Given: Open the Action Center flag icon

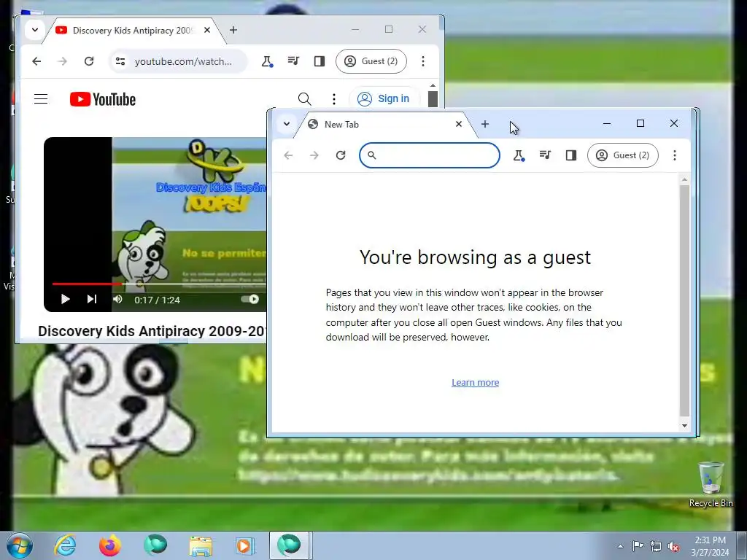Looking at the screenshot, I should click(638, 545).
